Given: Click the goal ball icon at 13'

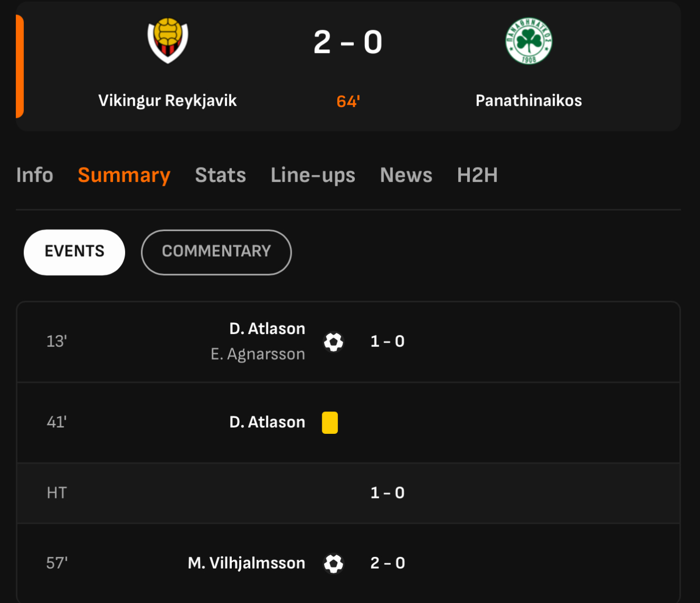Looking at the screenshot, I should tap(334, 342).
